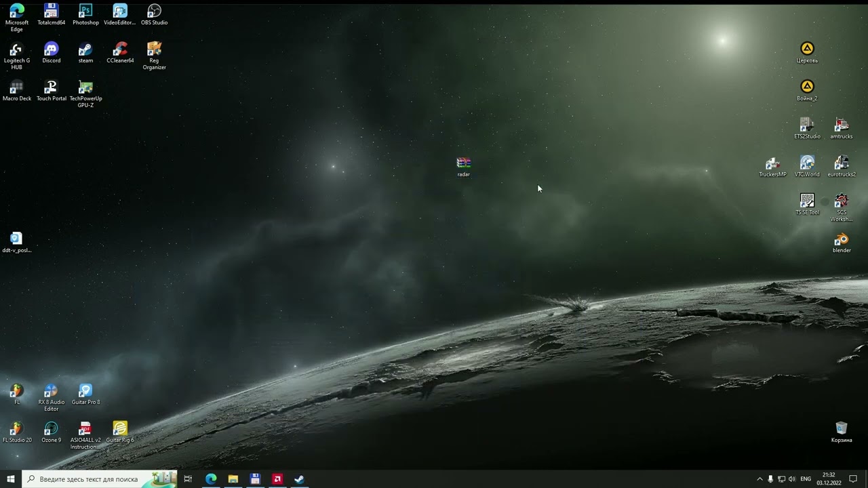Select the Totalcmd64 desktop icon
Image resolution: width=868 pixels, height=488 pixels.
tap(52, 15)
